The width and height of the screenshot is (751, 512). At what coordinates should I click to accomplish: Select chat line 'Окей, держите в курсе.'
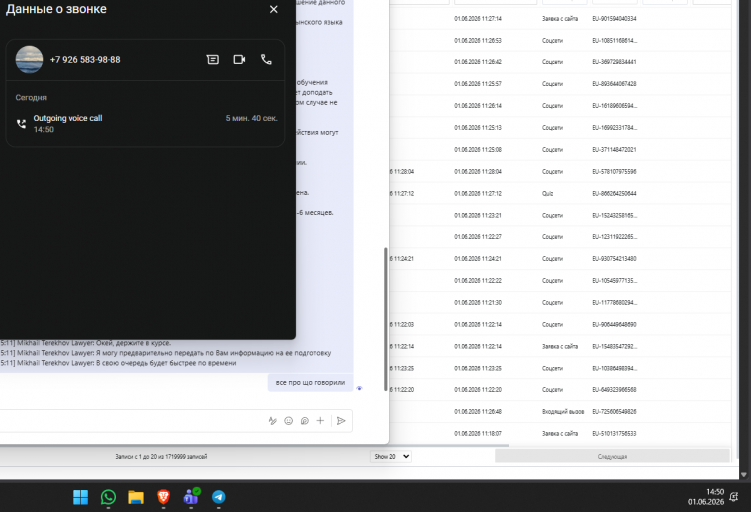(133, 342)
